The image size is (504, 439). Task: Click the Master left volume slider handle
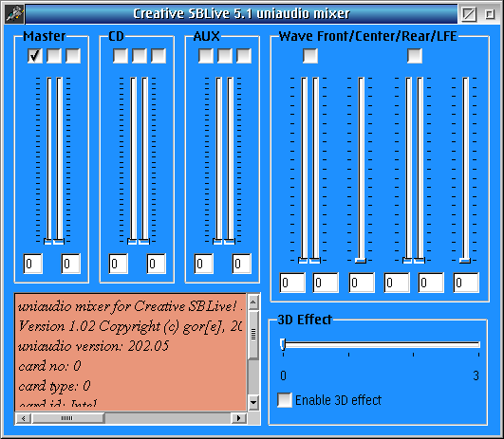click(x=47, y=242)
